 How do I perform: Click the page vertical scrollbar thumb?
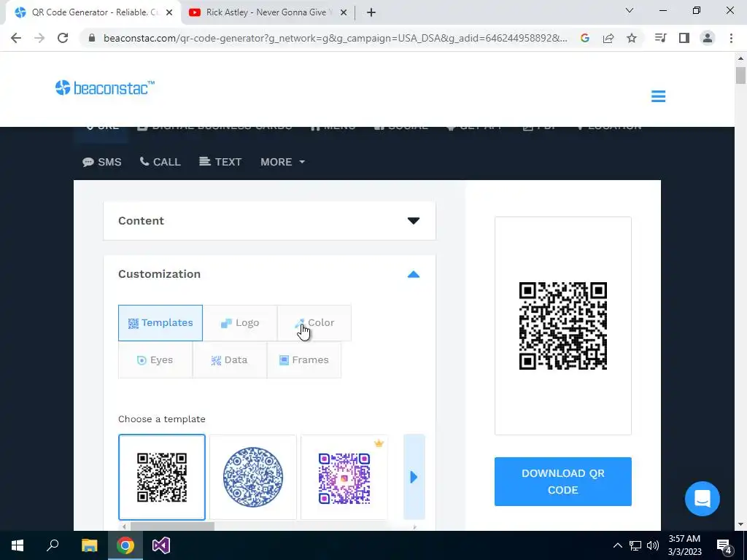point(740,75)
